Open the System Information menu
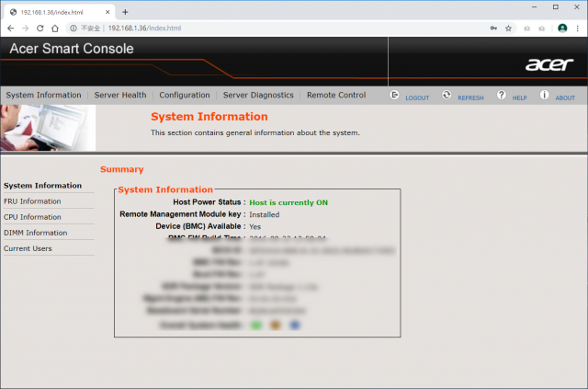 point(43,95)
